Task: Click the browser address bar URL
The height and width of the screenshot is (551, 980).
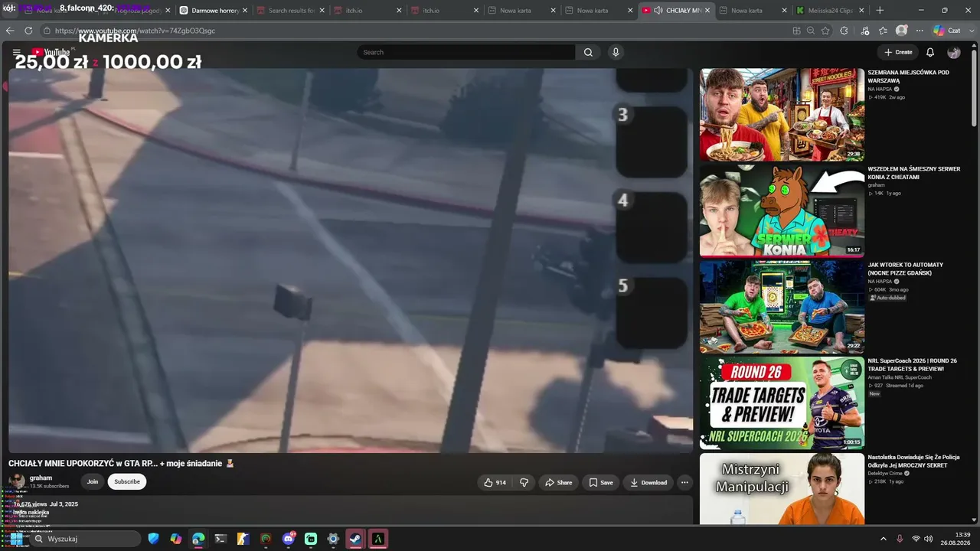Action: (135, 31)
